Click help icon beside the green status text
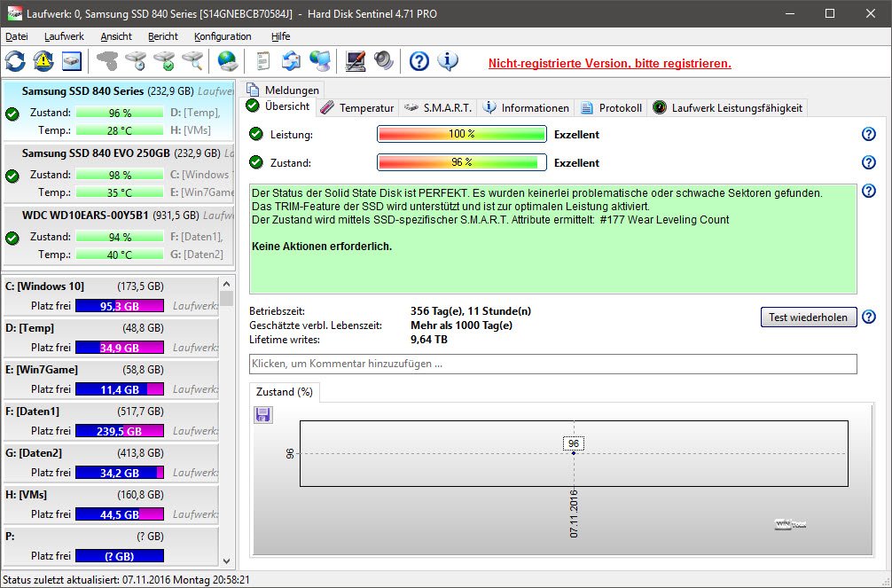The image size is (892, 588). pos(869,191)
